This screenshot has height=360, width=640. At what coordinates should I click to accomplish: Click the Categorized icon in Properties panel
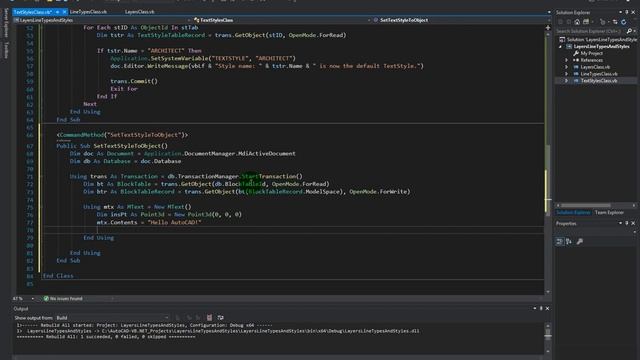click(560, 242)
